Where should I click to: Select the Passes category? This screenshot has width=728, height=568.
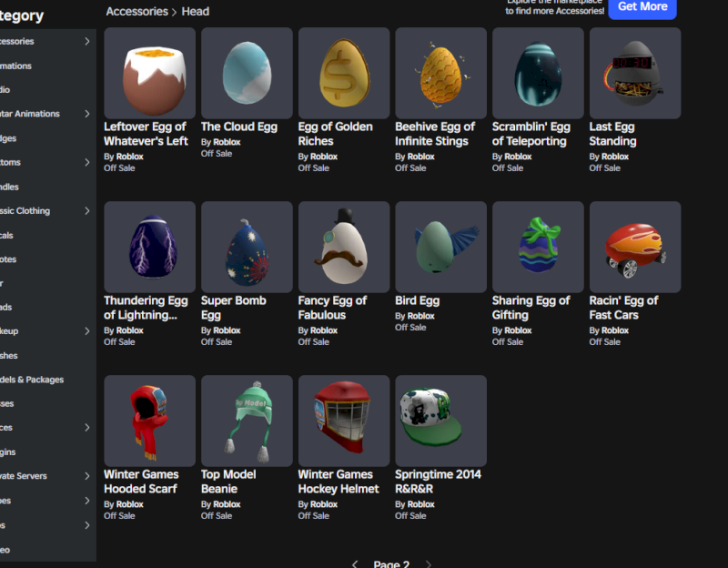click(7, 403)
